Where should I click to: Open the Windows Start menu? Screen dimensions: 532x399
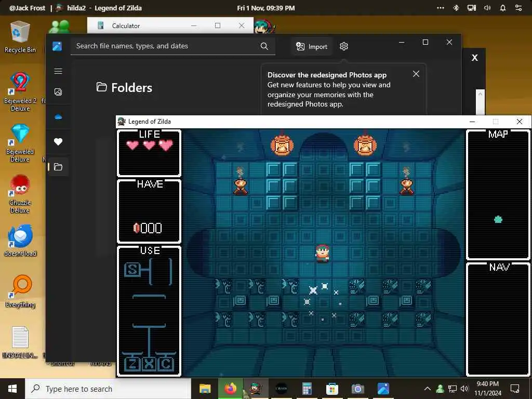pos(12,389)
